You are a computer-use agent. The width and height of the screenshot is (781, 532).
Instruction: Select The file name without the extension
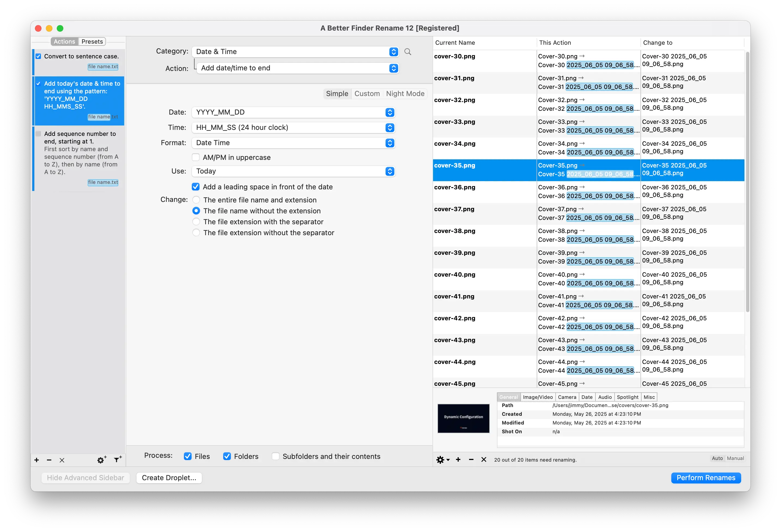[x=196, y=211]
